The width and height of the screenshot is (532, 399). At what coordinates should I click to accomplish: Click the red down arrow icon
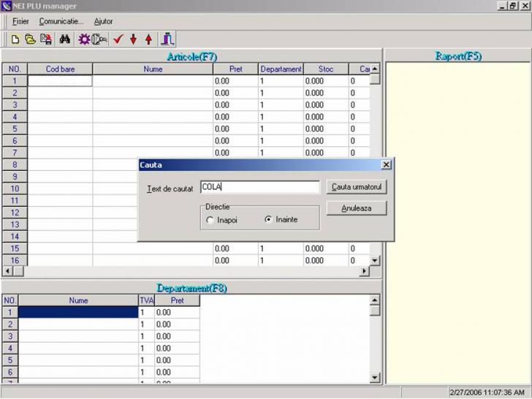pyautogui.click(x=133, y=39)
